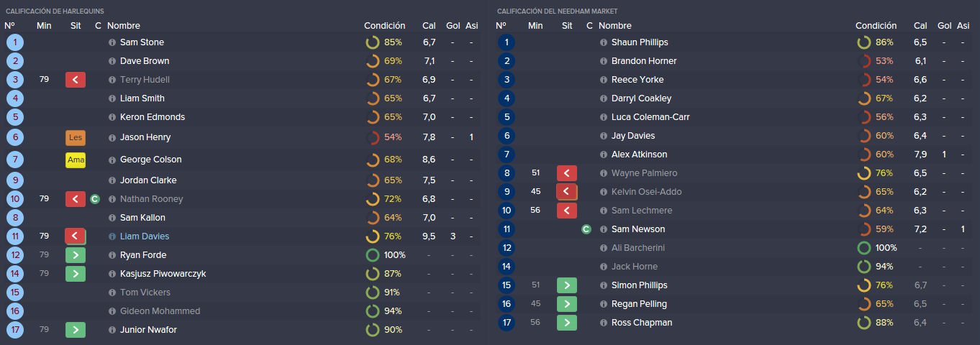Screen dimensions: 980x345
Task: Click yellow Ama card icon for George Colson
Action: coord(76,160)
